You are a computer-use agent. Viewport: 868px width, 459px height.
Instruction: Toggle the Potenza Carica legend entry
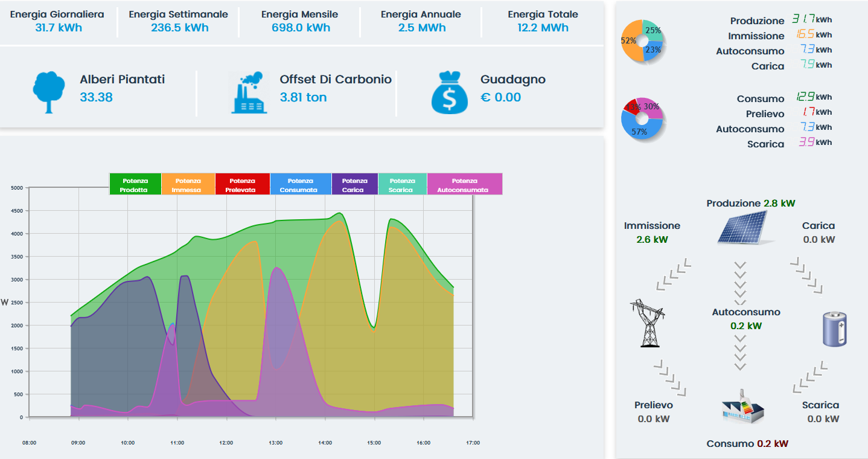pyautogui.click(x=354, y=185)
